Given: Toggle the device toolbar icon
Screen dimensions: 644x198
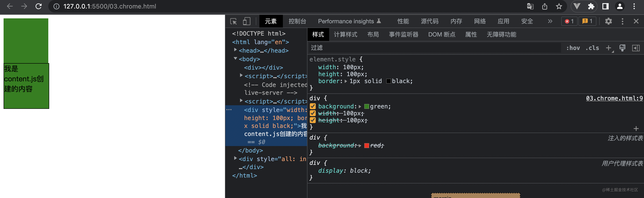Looking at the screenshot, I should pyautogui.click(x=246, y=21).
